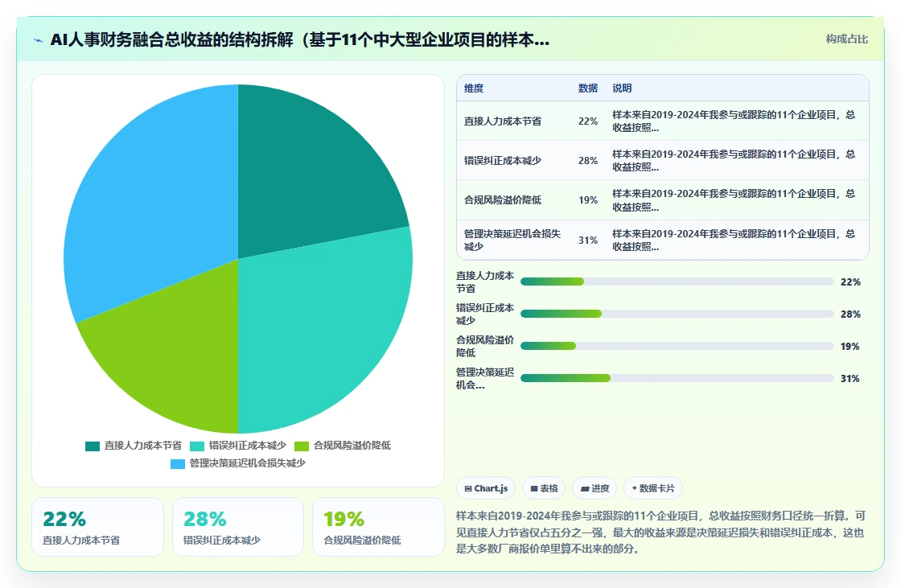Click the 19% value in table
This screenshot has height=588, width=901.
pos(588,200)
